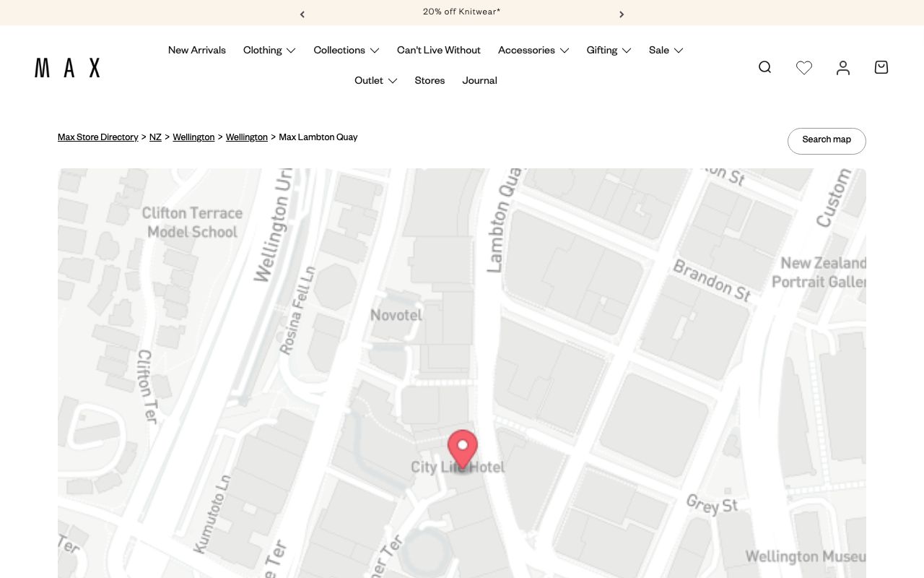The height and width of the screenshot is (578, 924).
Task: Open the Accessories menu label
Action: point(526,50)
